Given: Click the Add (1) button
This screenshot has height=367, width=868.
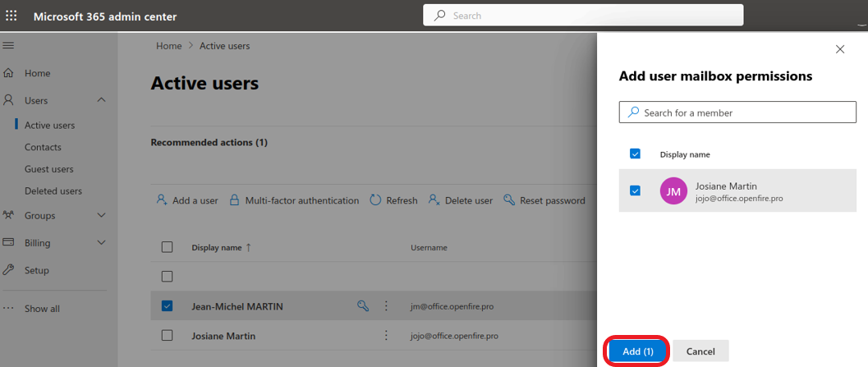Looking at the screenshot, I should (x=638, y=351).
